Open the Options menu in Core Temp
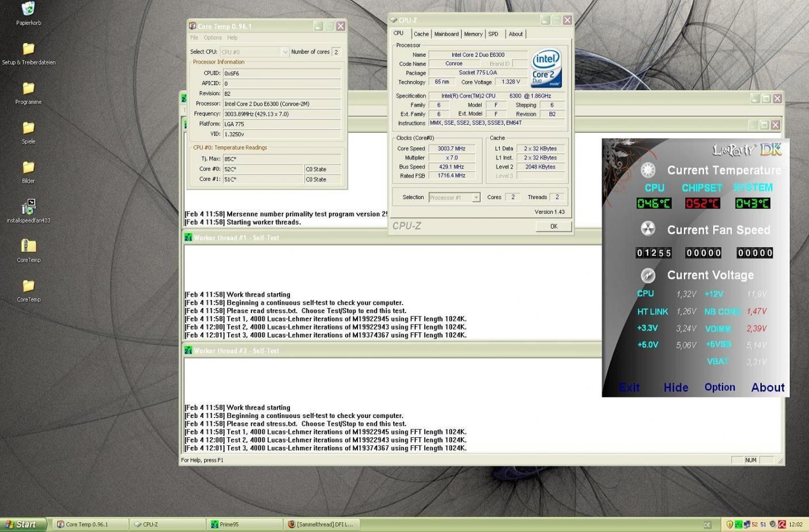The image size is (809, 532). coord(213,37)
